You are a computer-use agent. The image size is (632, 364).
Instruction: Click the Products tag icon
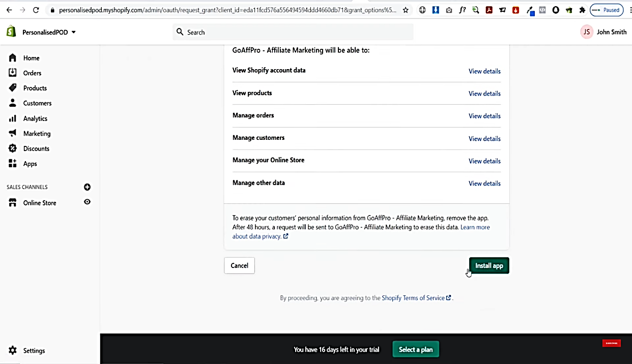(x=13, y=88)
